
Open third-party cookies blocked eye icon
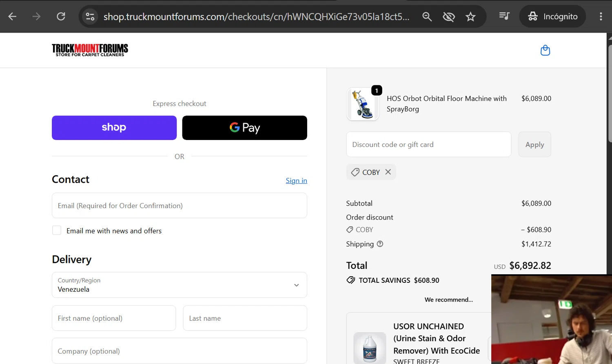[x=449, y=16]
